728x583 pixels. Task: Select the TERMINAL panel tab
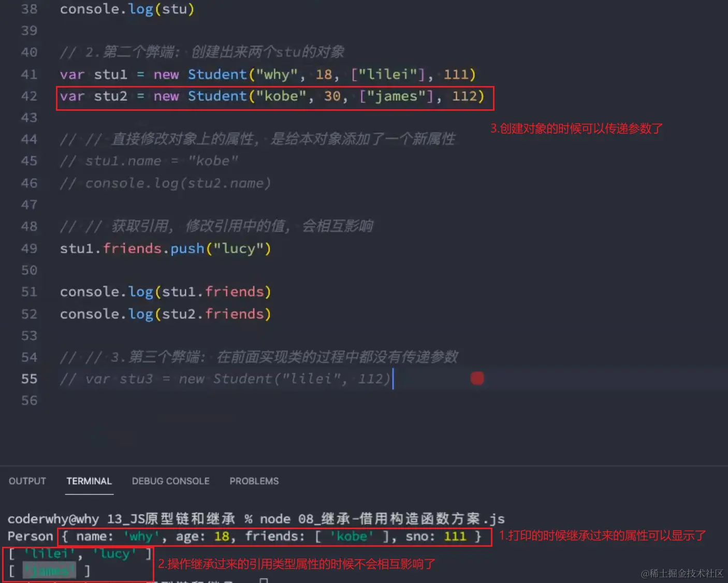click(x=89, y=481)
